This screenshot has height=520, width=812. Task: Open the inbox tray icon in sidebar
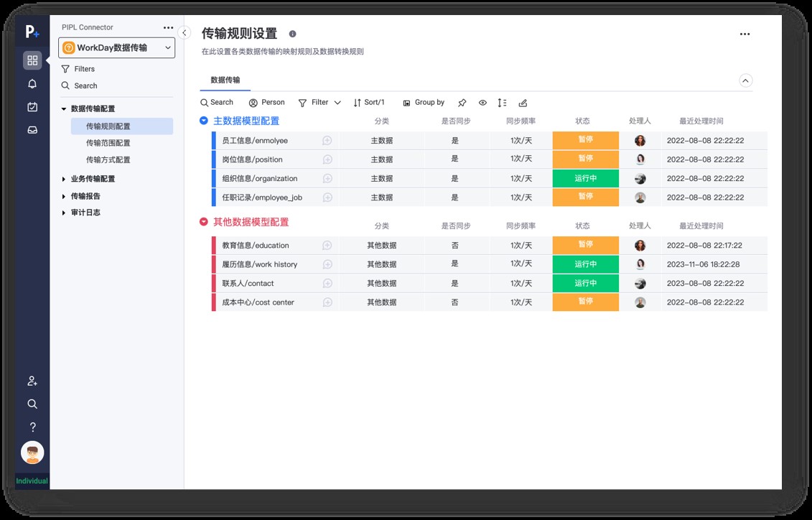(32, 130)
